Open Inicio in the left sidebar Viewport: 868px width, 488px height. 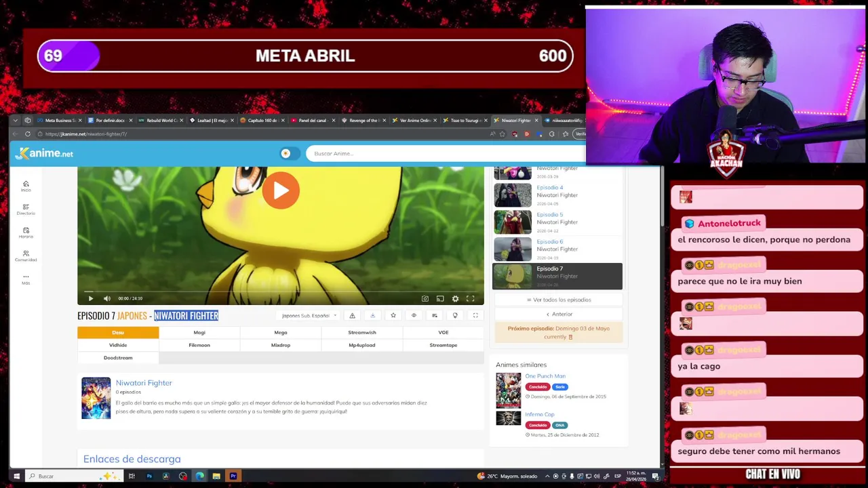pos(26,186)
